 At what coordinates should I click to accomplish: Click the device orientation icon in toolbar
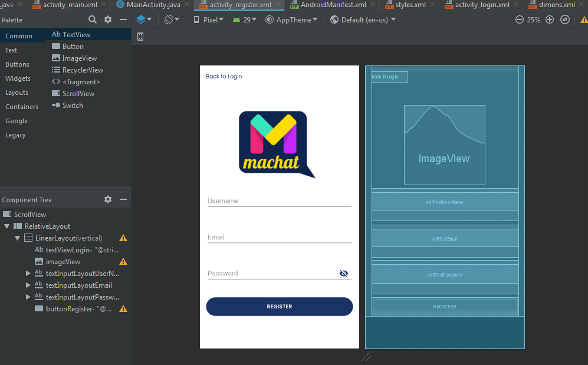point(170,19)
